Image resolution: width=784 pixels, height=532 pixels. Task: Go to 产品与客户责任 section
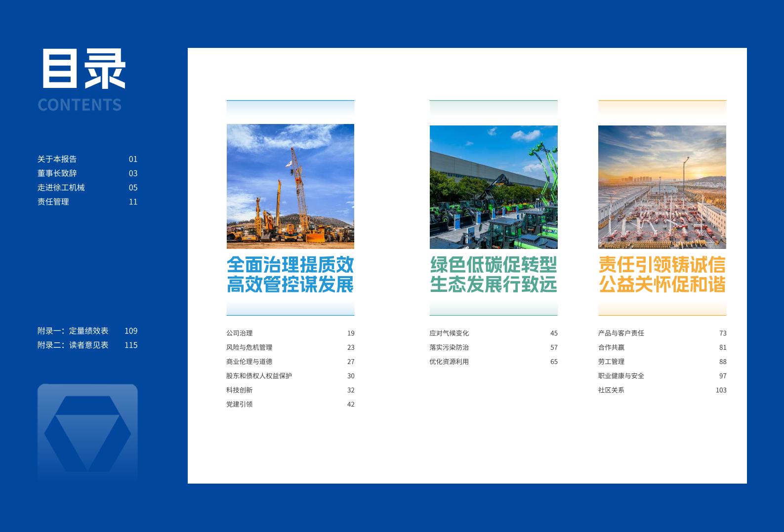(621, 333)
